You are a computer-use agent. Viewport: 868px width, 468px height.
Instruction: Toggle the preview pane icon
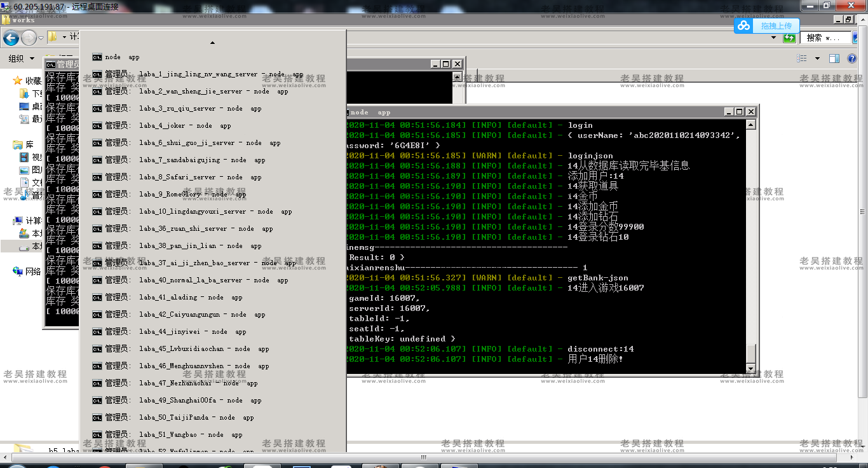click(834, 59)
